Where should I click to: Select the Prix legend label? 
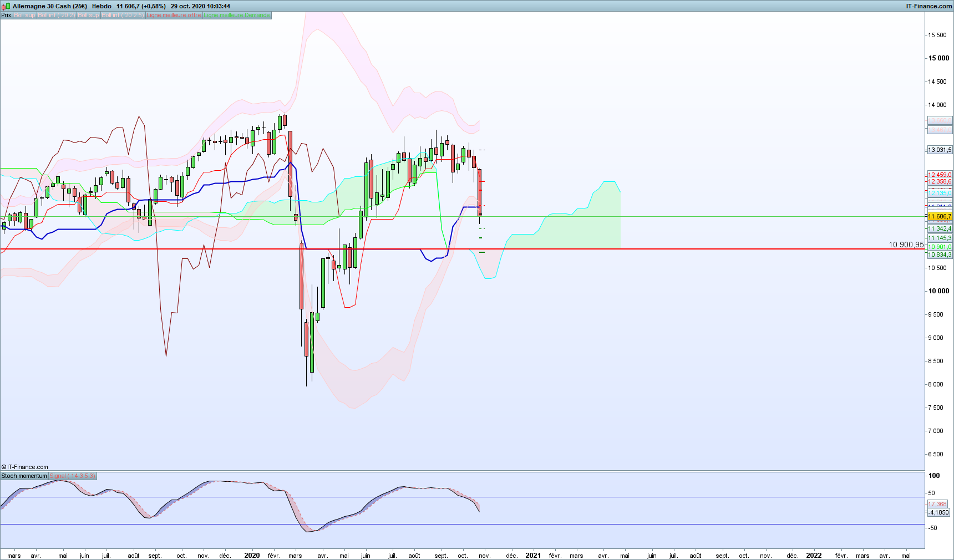click(x=6, y=15)
